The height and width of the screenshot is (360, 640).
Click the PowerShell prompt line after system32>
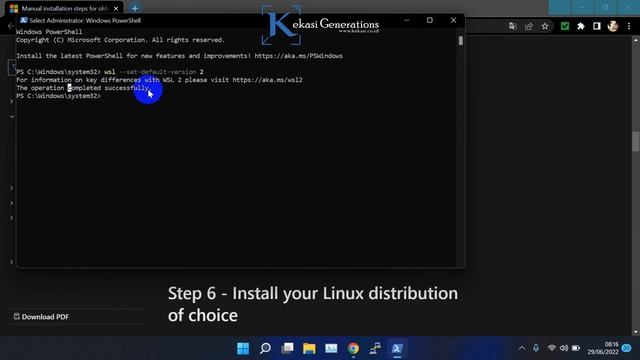58,96
